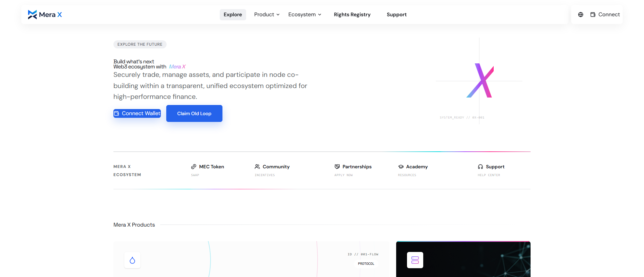The height and width of the screenshot is (277, 644).
Task: Click the Community people icon
Action: click(257, 167)
